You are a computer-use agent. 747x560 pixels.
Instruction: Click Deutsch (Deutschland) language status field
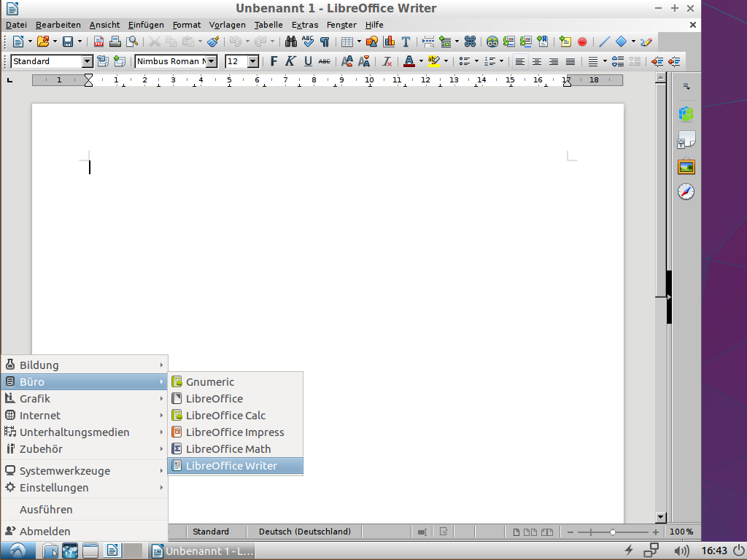[305, 532]
